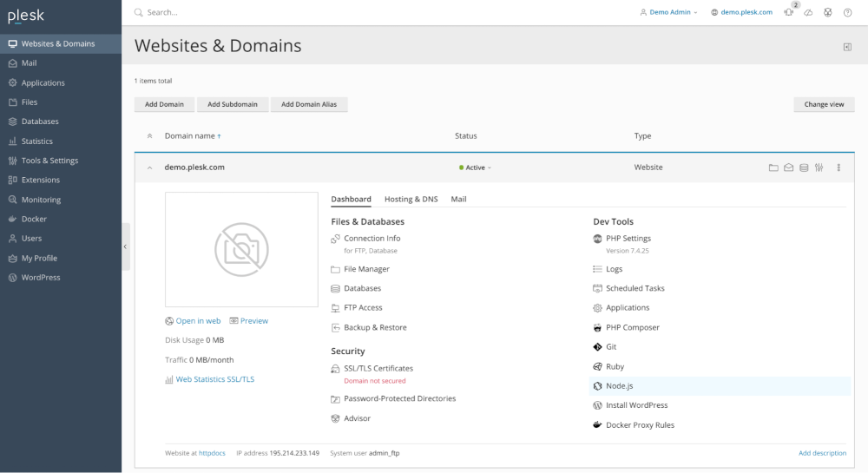The image size is (868, 473).
Task: Open the Active status dropdown
Action: (476, 168)
